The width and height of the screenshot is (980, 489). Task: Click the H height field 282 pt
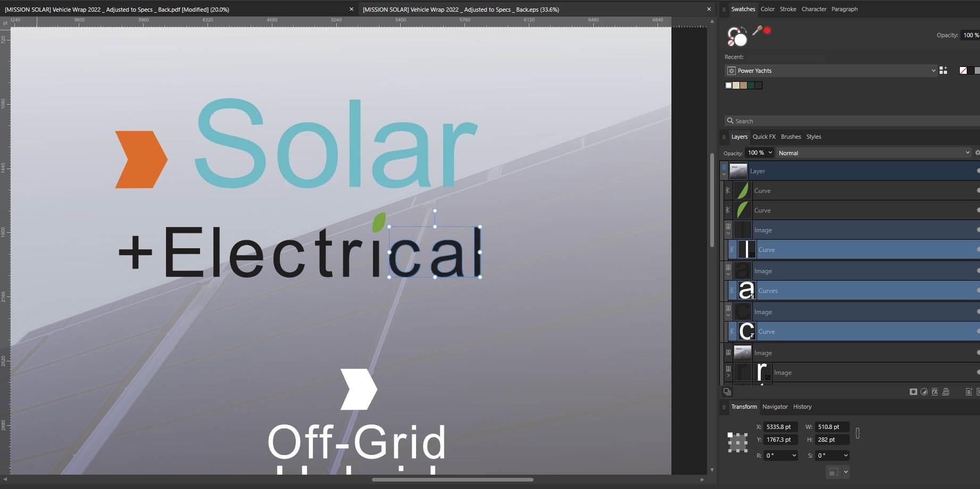point(832,440)
